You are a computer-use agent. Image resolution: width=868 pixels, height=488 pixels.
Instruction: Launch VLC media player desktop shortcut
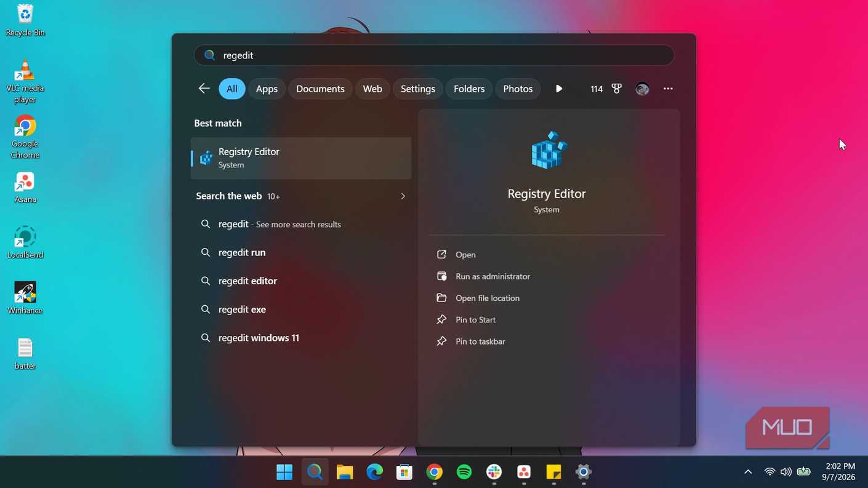pos(25,82)
